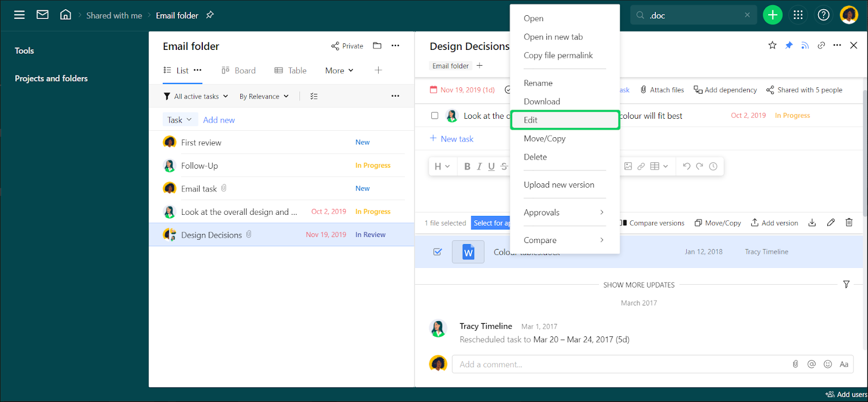
Task: Click the green plus create button
Action: tap(773, 15)
